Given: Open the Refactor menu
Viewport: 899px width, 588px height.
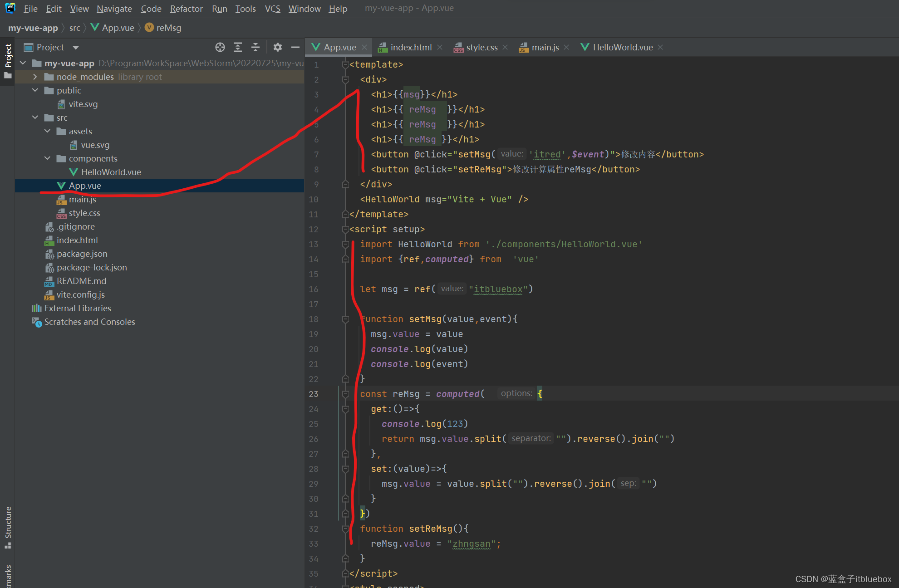Looking at the screenshot, I should point(186,9).
